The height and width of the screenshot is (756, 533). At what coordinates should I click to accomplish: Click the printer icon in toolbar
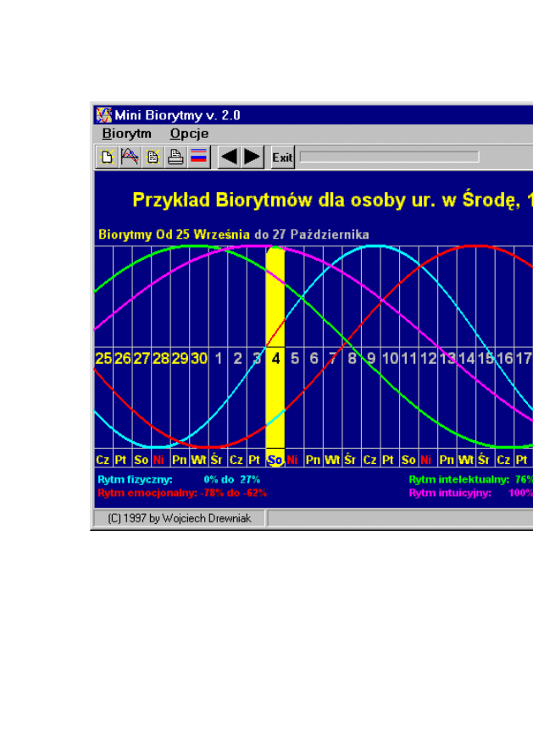(175, 157)
